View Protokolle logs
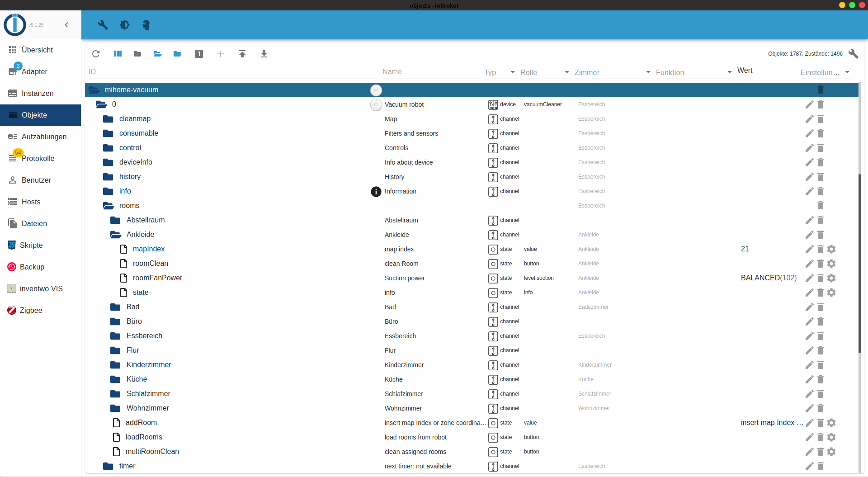This screenshot has height=477, width=868. 41,158
